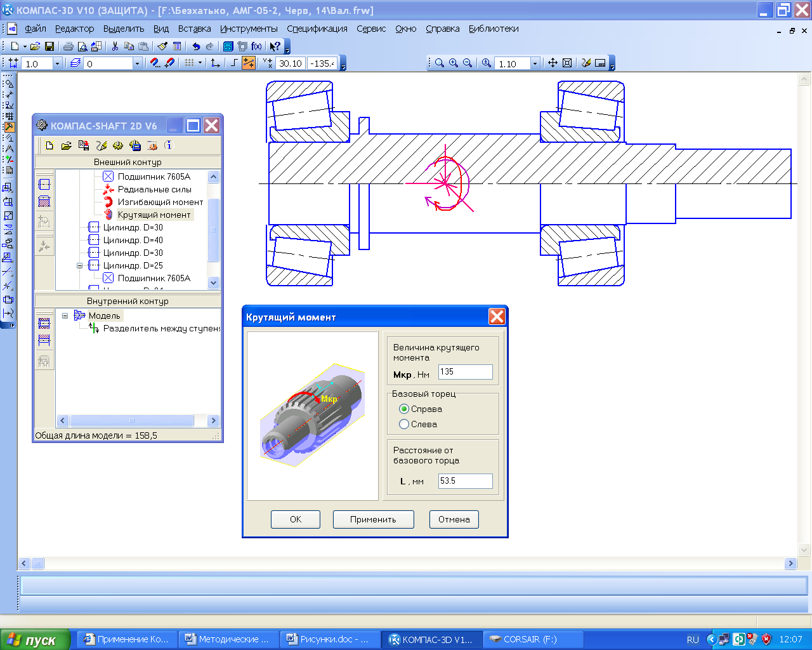Switch to Рисунки.doc taskbar window

click(x=329, y=639)
